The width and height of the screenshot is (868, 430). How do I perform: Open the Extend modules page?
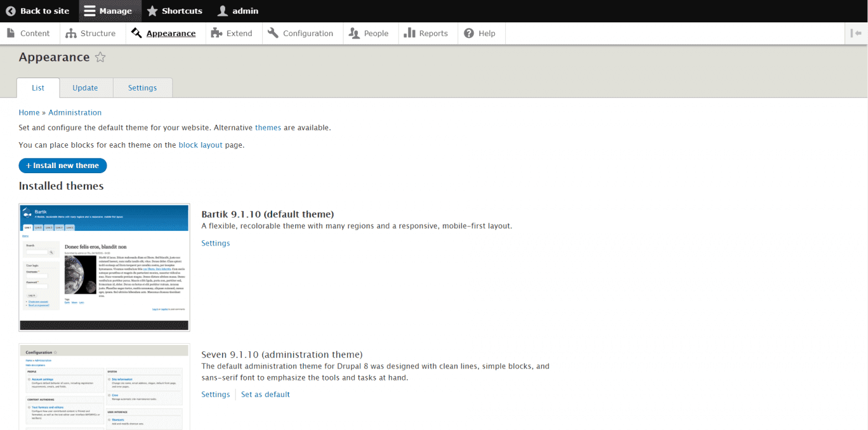coord(232,34)
